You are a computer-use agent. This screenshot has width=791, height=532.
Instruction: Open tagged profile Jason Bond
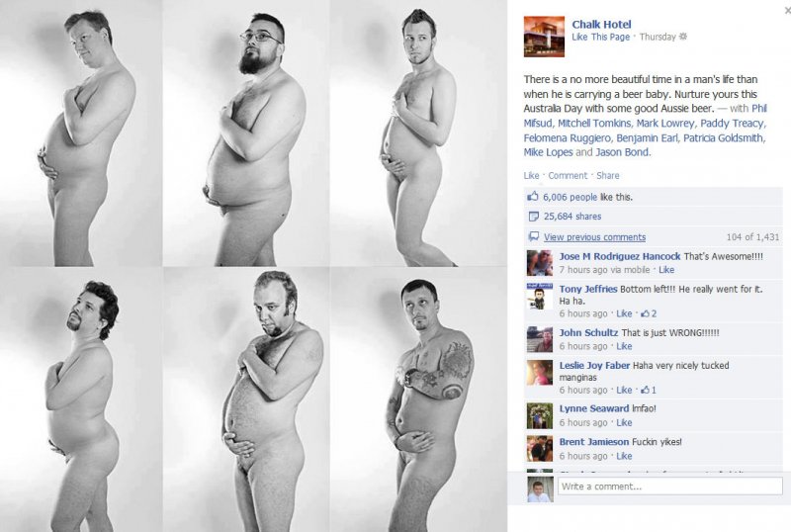pos(622,152)
